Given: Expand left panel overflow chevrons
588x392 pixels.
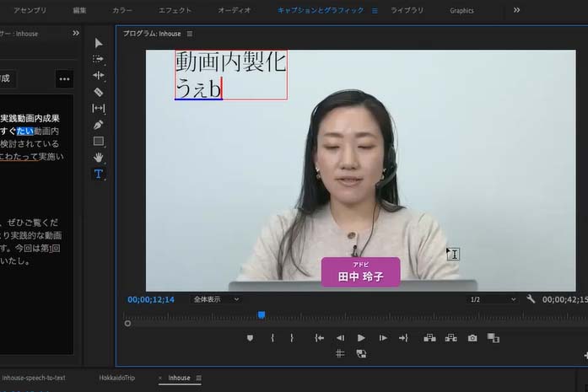Looking at the screenshot, I should coord(76,34).
